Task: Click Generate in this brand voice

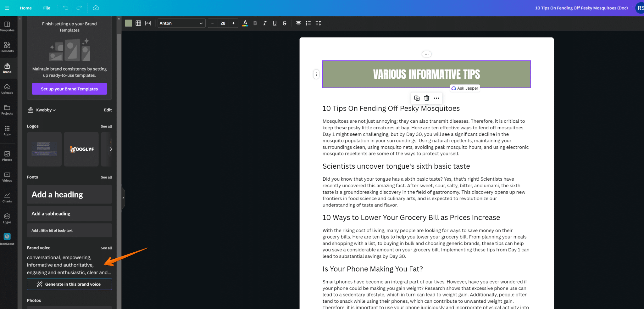Action: point(69,284)
